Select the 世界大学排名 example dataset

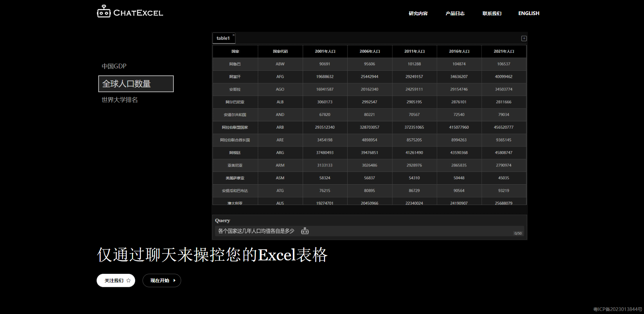point(119,100)
